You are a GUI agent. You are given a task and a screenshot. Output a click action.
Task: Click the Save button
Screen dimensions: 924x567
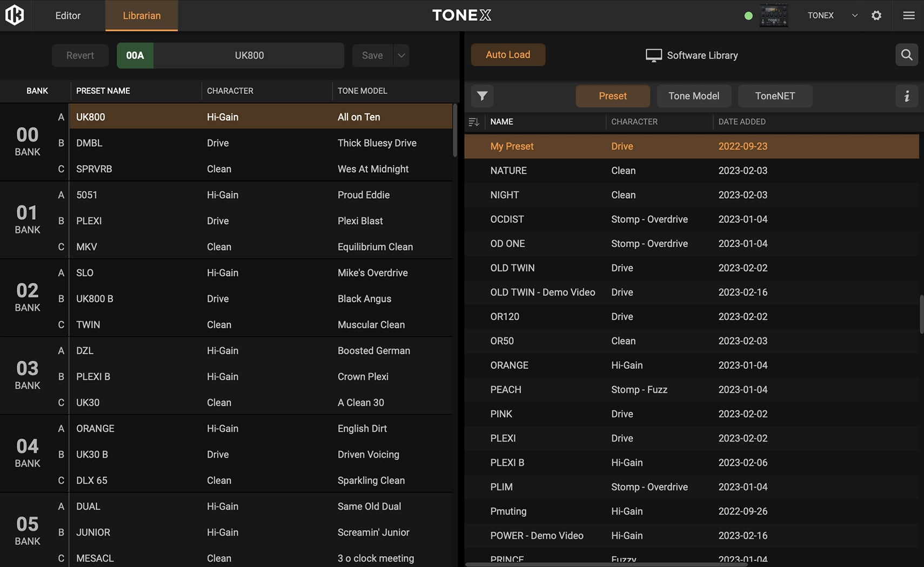(372, 56)
